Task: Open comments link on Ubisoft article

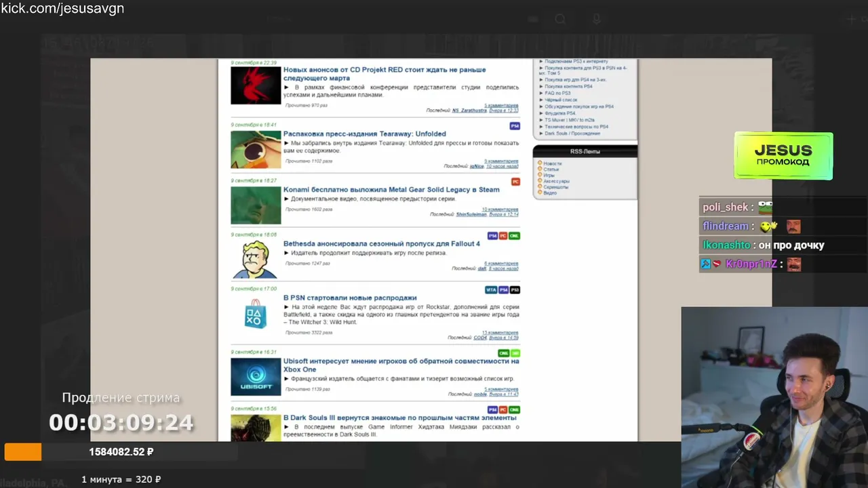Action: pyautogui.click(x=501, y=389)
